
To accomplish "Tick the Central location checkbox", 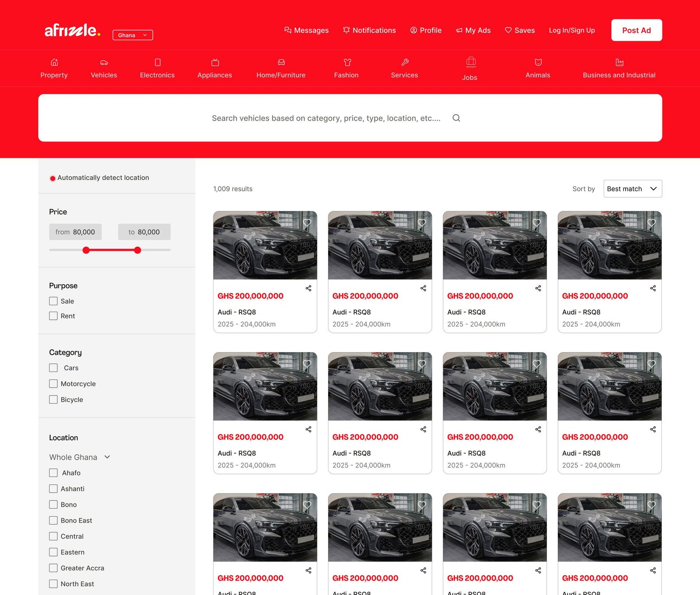I will (x=53, y=536).
